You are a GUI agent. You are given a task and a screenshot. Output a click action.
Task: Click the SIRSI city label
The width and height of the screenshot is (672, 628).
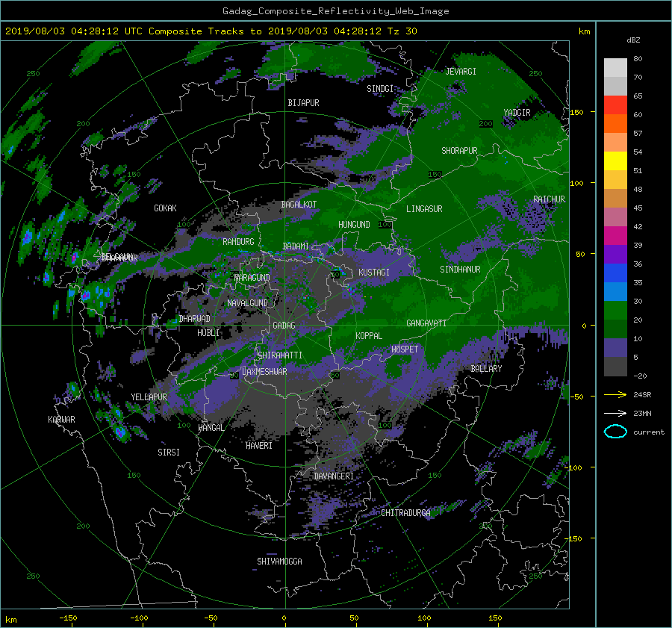[169, 453]
